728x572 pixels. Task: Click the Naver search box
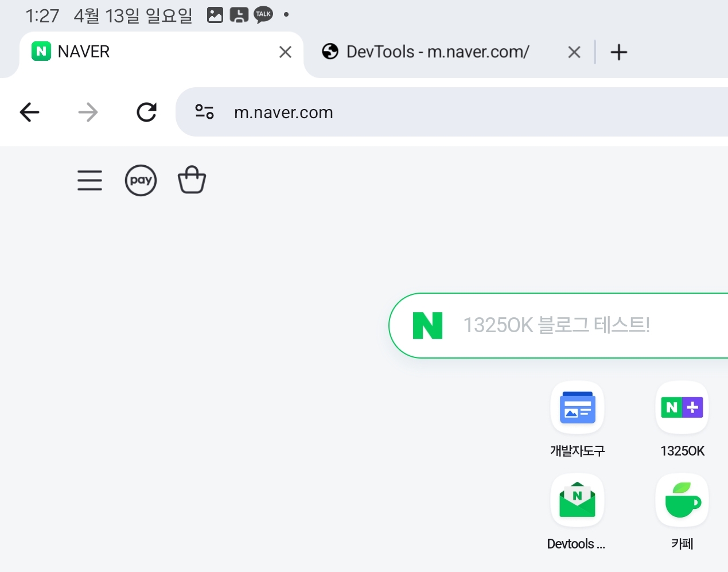(x=558, y=325)
